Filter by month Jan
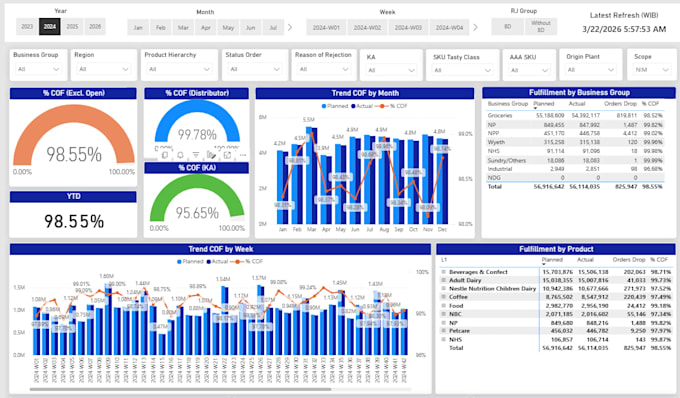 pos(138,27)
